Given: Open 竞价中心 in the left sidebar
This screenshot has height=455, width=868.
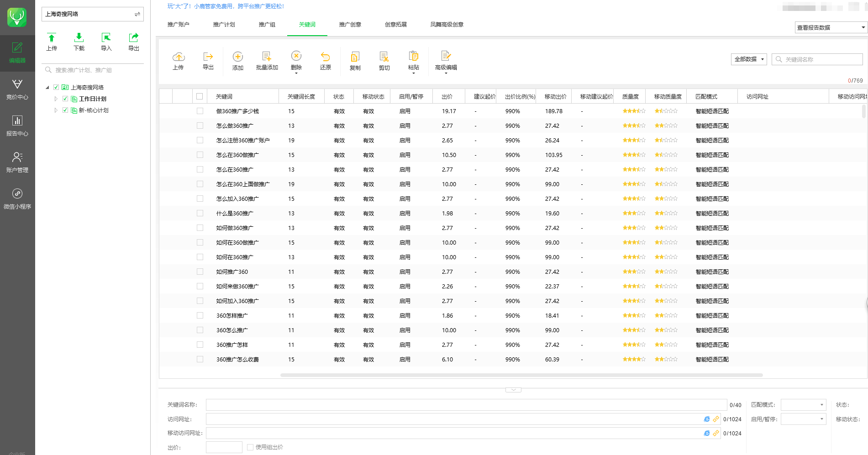Looking at the screenshot, I should coord(17,89).
